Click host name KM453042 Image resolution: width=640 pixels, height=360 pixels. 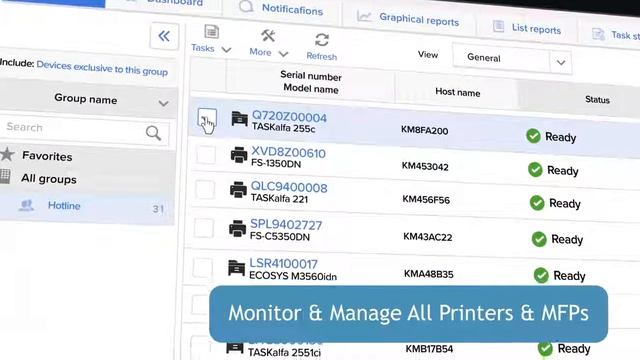pos(425,166)
